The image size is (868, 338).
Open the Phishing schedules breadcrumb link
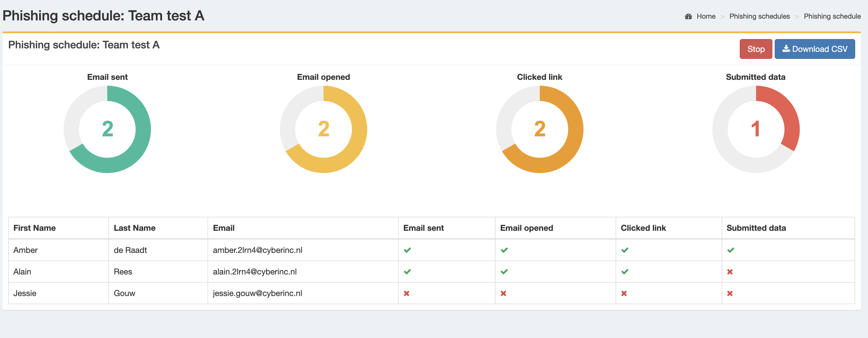(x=760, y=16)
